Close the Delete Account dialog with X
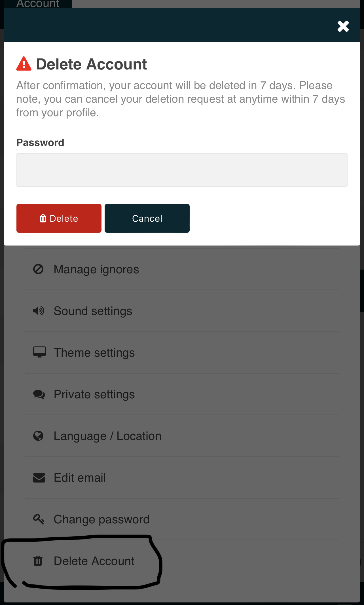This screenshot has width=364, height=605. click(x=343, y=26)
